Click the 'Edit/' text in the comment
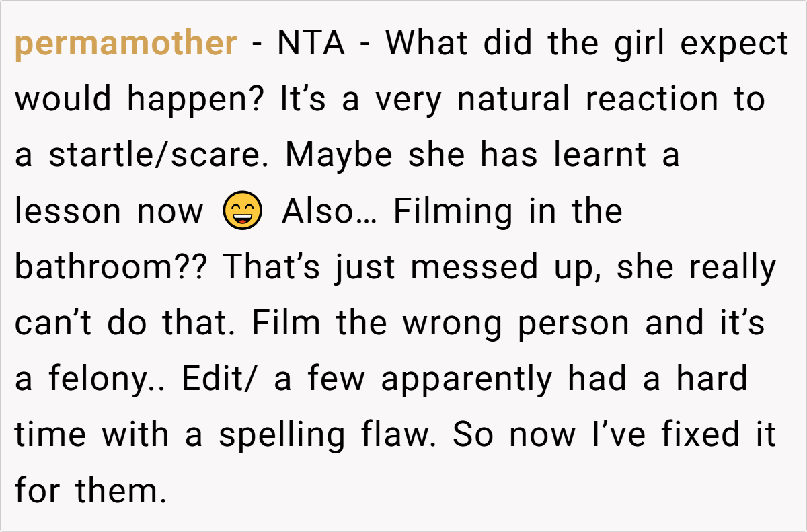This screenshot has width=807, height=532. 221,379
